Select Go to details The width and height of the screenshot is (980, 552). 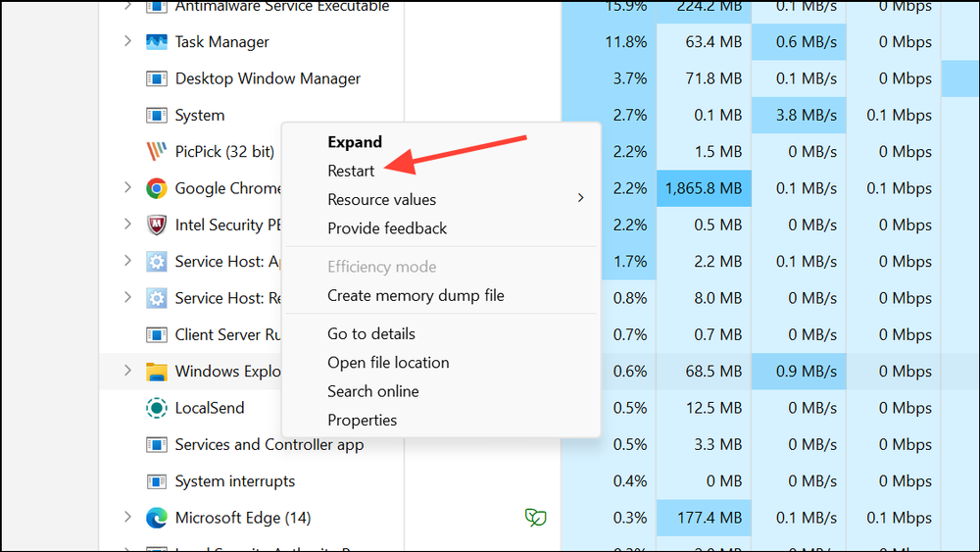click(371, 333)
